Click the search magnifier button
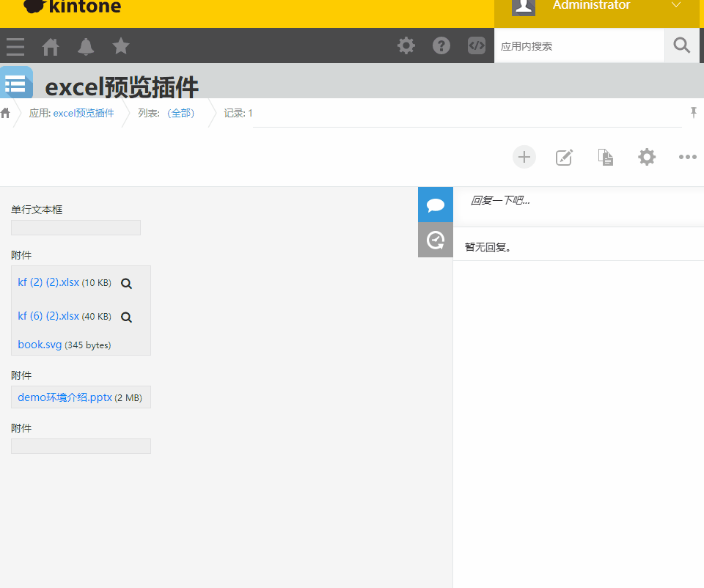Image resolution: width=704 pixels, height=588 pixels. 681,45
